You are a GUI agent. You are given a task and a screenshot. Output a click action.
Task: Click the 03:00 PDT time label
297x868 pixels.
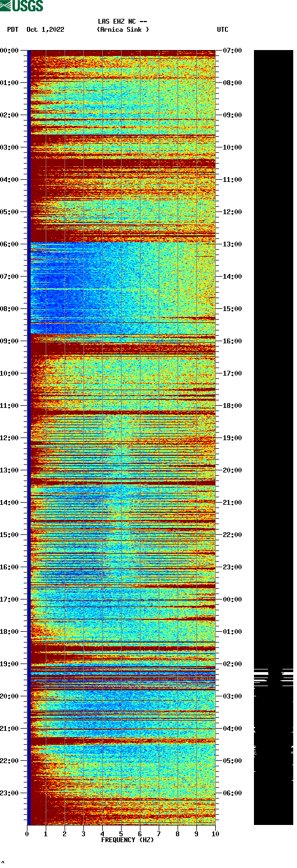point(9,147)
